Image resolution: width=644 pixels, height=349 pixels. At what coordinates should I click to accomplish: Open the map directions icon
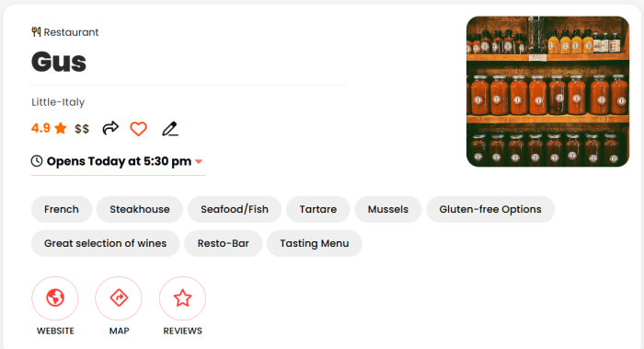click(119, 298)
